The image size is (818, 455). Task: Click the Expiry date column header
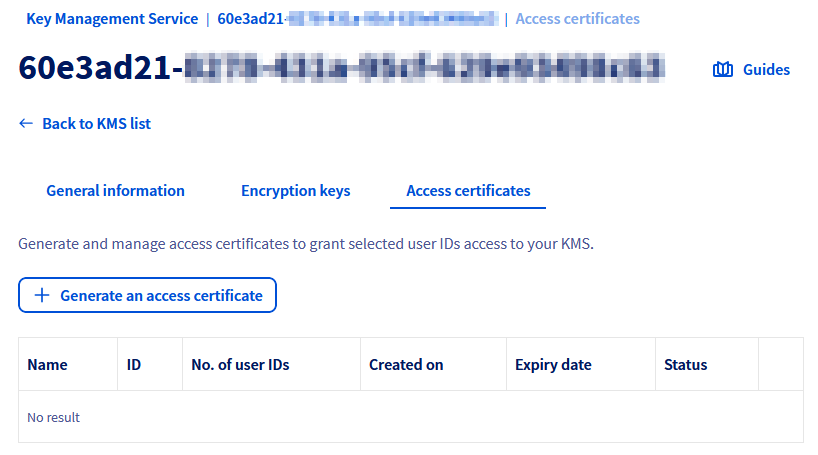pyautogui.click(x=553, y=365)
